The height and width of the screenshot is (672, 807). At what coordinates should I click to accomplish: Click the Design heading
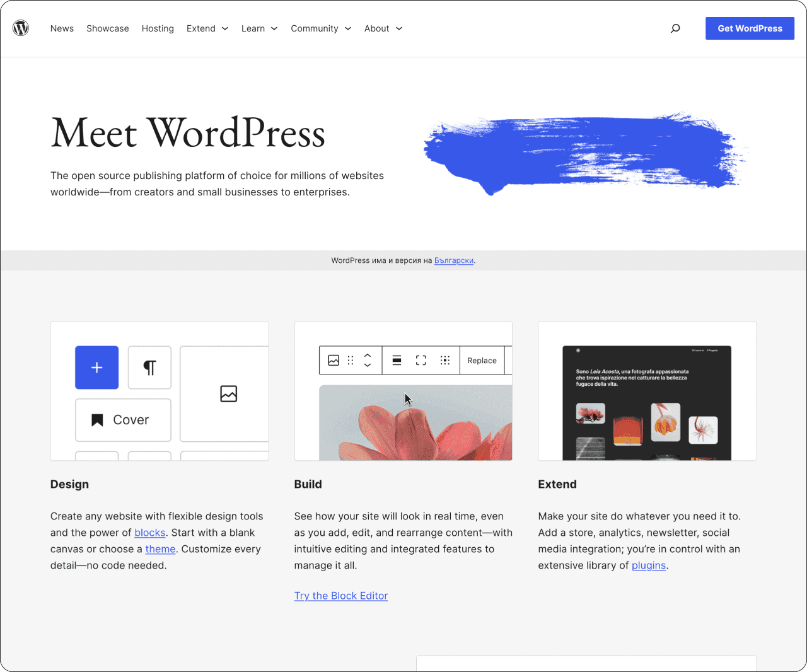coord(69,484)
